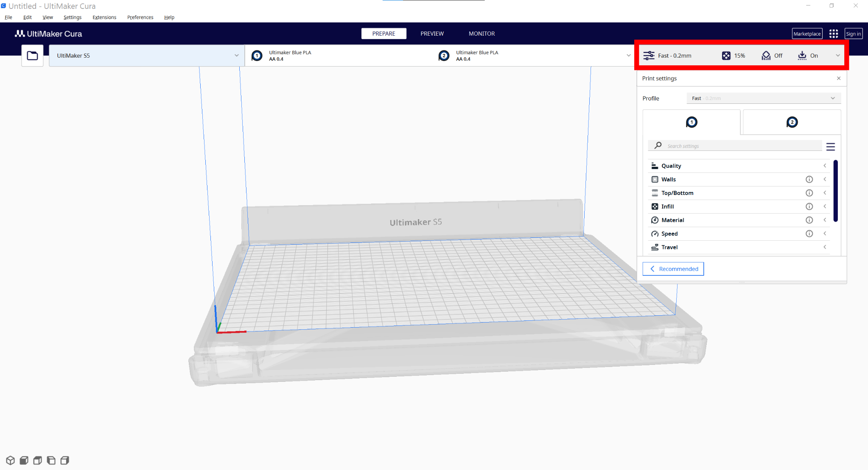Switch back to Recommended settings
This screenshot has height=470, width=868.
point(673,269)
